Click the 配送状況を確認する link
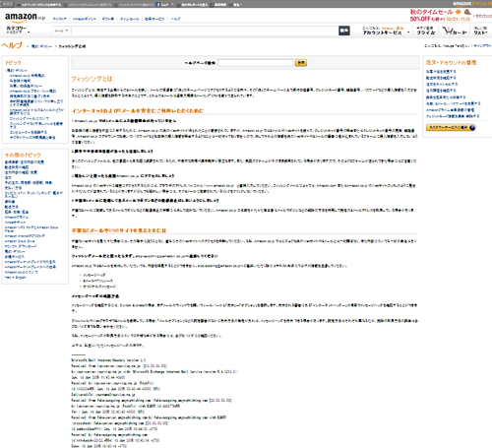 tap(441, 78)
